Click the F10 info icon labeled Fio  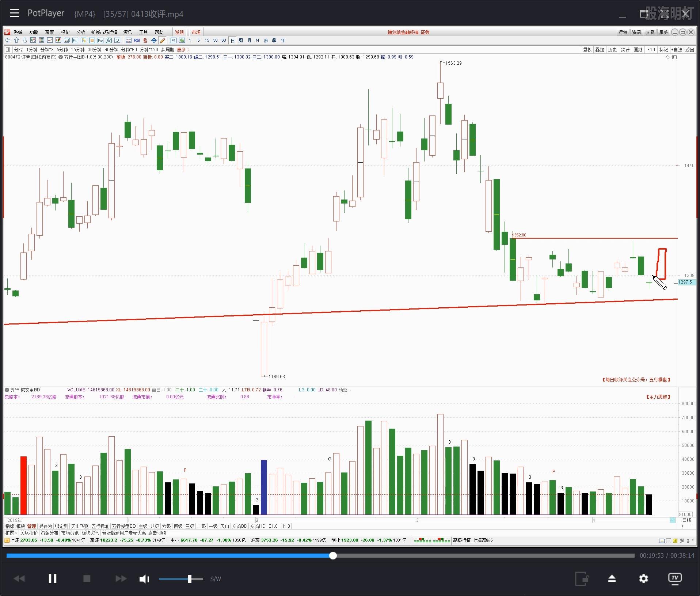coord(75,40)
